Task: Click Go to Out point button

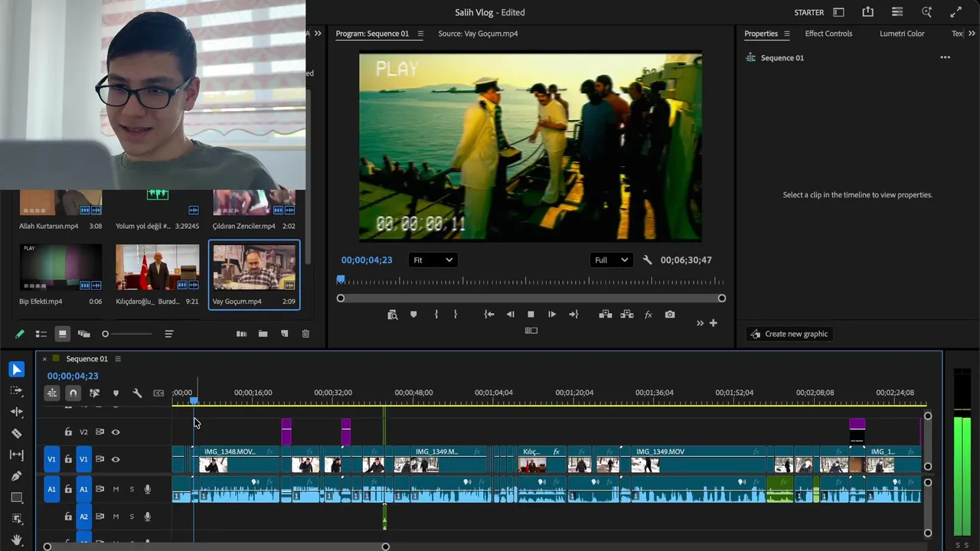Action: (x=573, y=315)
